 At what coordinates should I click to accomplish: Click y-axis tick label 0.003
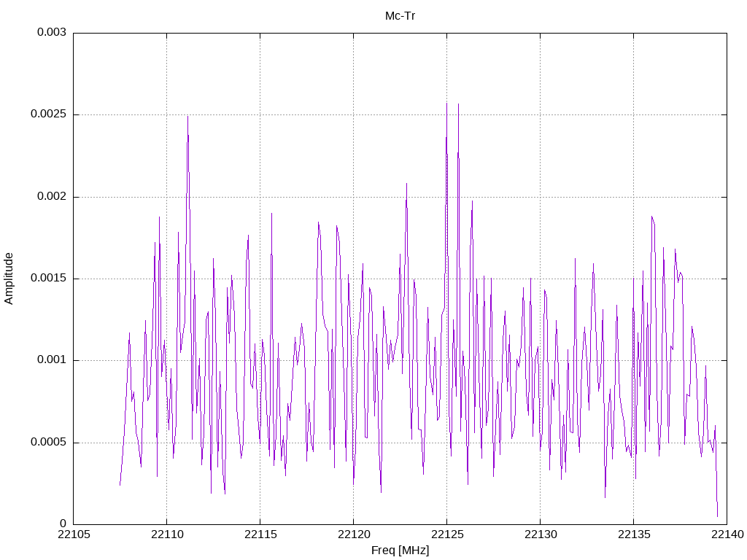pyautogui.click(x=52, y=32)
